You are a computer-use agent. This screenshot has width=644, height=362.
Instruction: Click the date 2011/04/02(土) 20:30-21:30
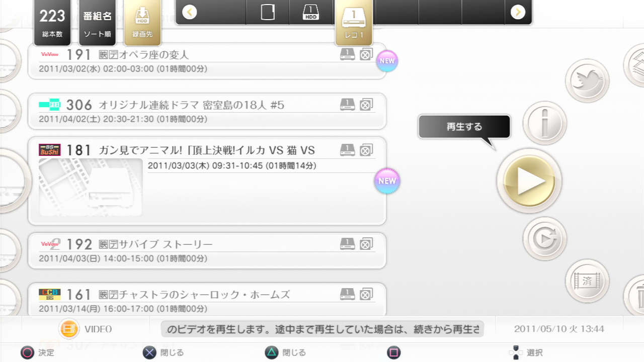123,120
